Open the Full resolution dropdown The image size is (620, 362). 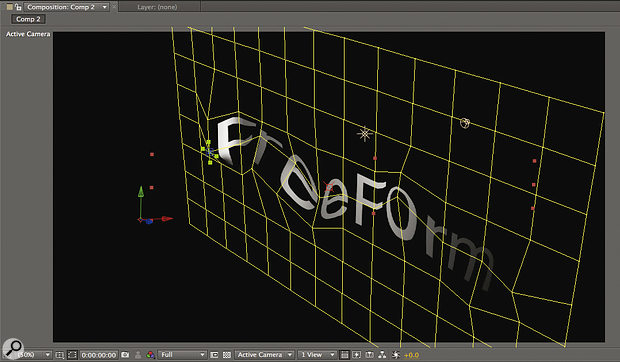(x=182, y=355)
